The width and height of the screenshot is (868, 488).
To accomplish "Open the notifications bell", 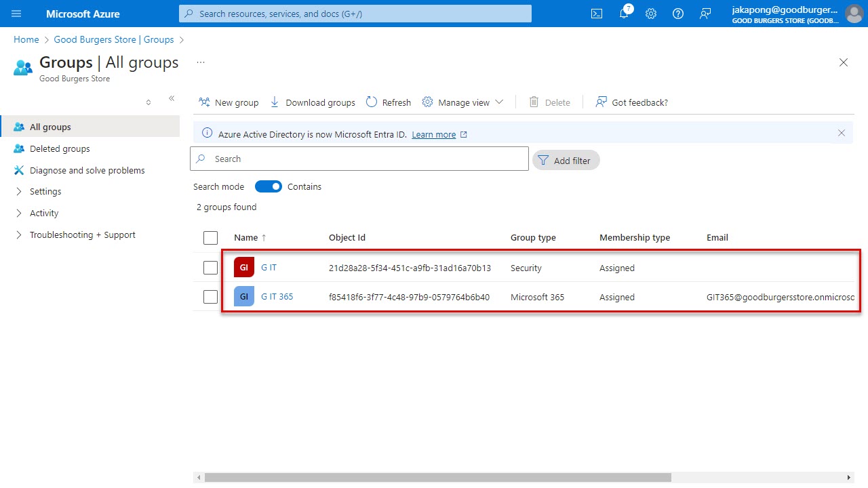I will click(x=624, y=14).
